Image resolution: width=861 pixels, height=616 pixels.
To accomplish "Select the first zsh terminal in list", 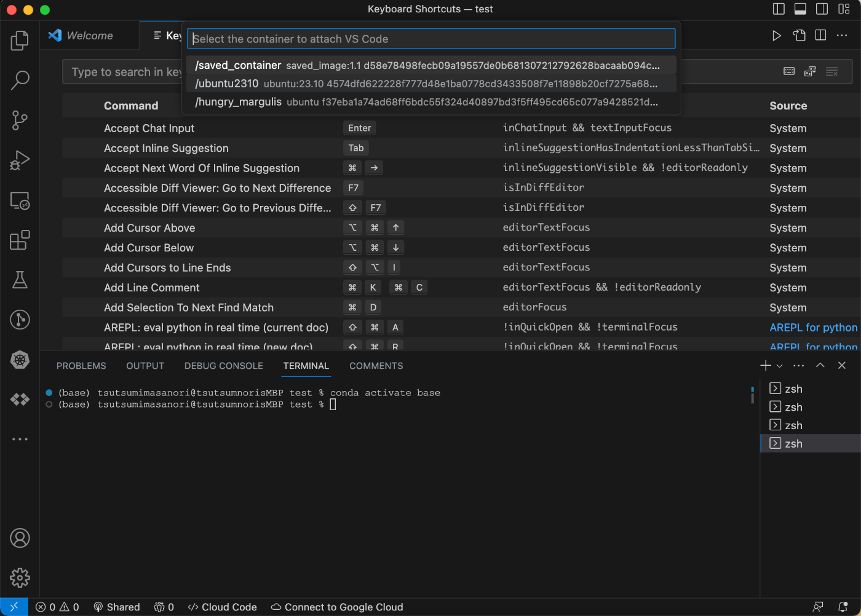I will [811, 389].
